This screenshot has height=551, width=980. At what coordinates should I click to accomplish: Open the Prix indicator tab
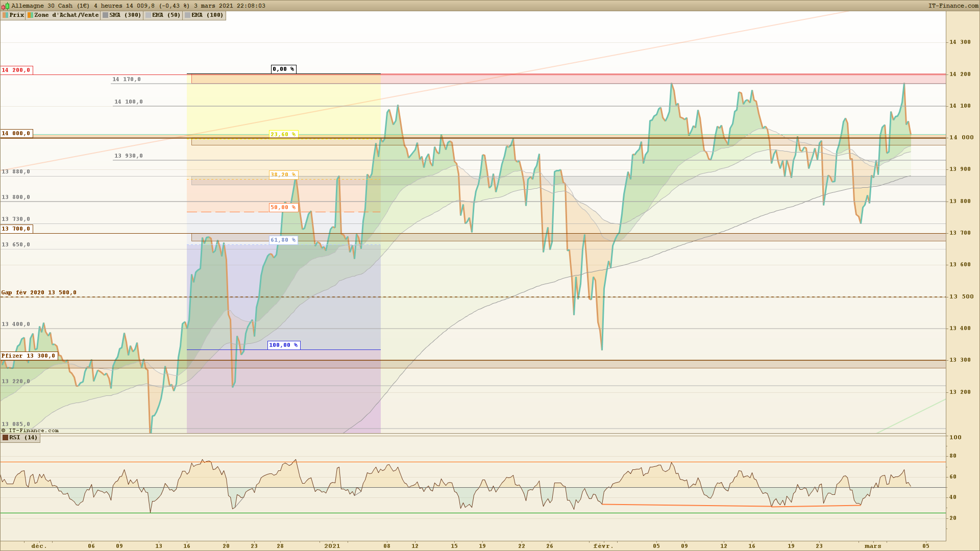click(x=16, y=15)
